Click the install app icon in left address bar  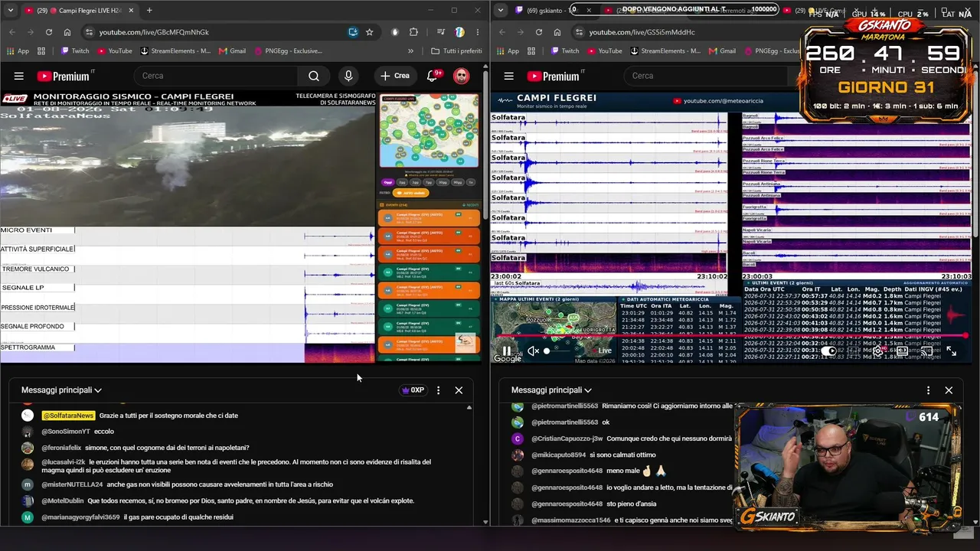[353, 32]
